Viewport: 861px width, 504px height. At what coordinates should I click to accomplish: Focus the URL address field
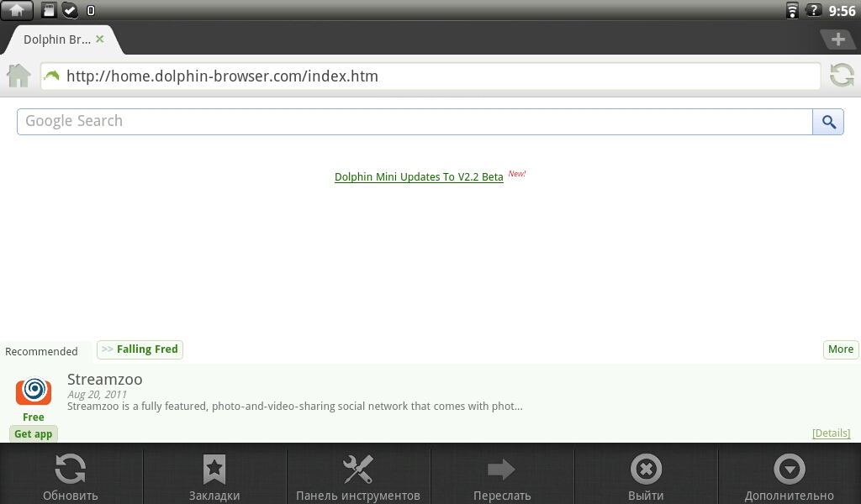(x=430, y=76)
